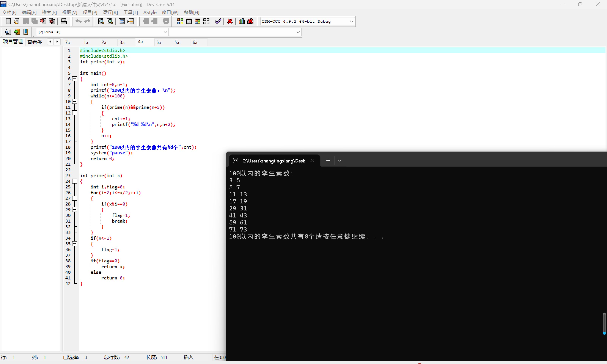Click the Close all files toolbar icon
The image size is (607, 364).
(52, 21)
